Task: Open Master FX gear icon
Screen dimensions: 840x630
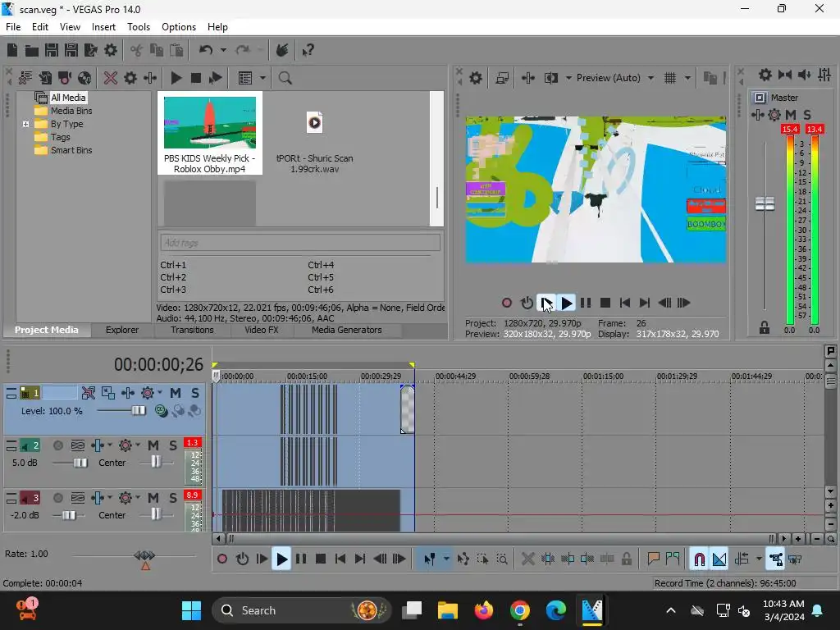Action: pos(774,115)
